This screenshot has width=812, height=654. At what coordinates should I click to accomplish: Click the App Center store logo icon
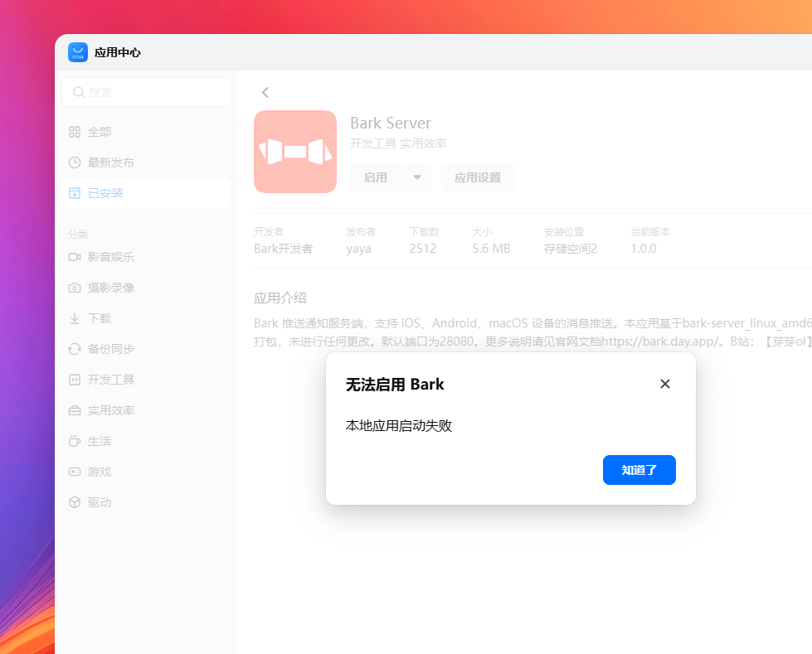[x=78, y=52]
